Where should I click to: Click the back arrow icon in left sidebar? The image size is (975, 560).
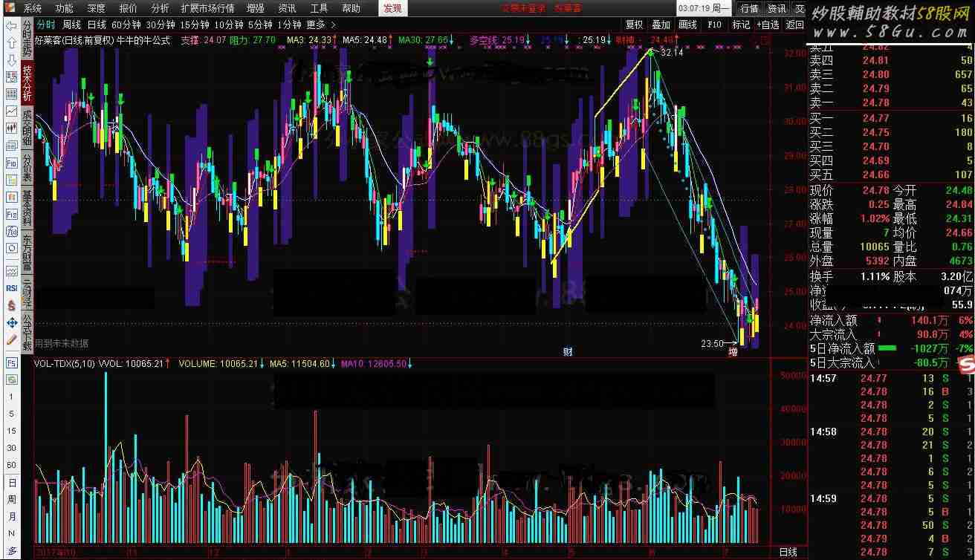[12, 27]
